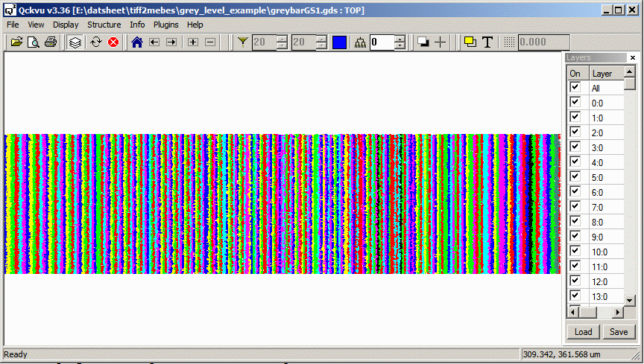Click the blue home view icon

coord(136,42)
